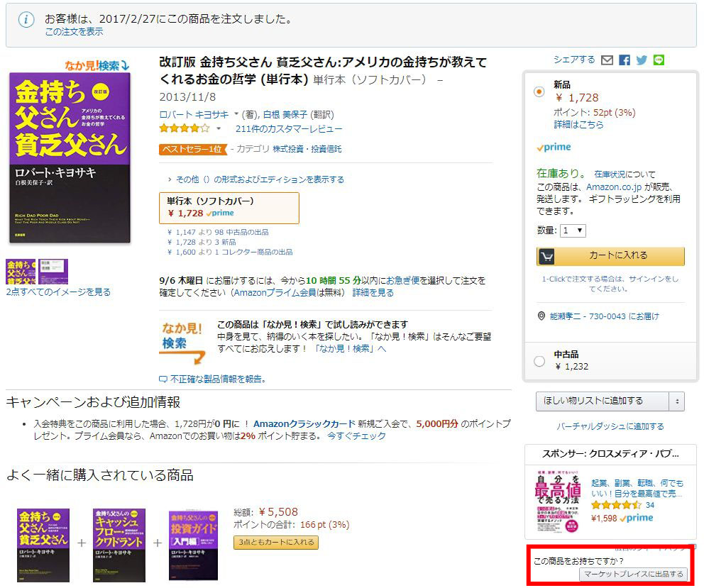Open sponsored title 起業、副業、転職 link
This screenshot has height=588, width=704.
637,489
